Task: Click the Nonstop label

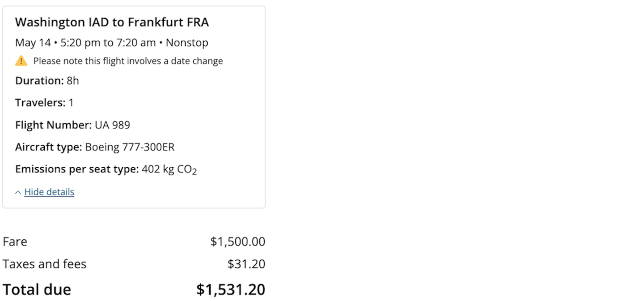Action: [x=187, y=43]
